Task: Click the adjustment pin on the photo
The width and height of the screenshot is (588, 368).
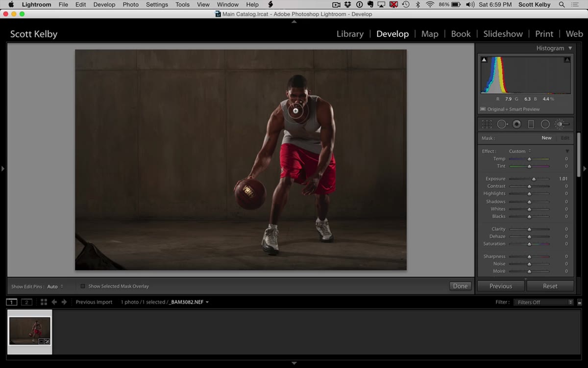Action: pos(295,111)
